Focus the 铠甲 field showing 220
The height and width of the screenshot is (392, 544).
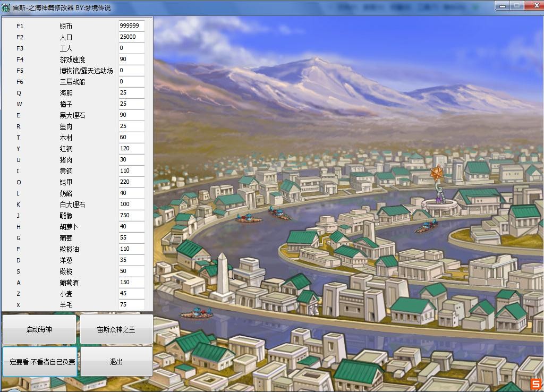tap(131, 182)
